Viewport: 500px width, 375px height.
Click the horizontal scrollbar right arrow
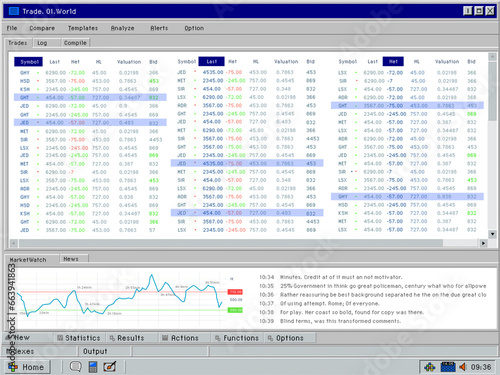tap(483, 243)
